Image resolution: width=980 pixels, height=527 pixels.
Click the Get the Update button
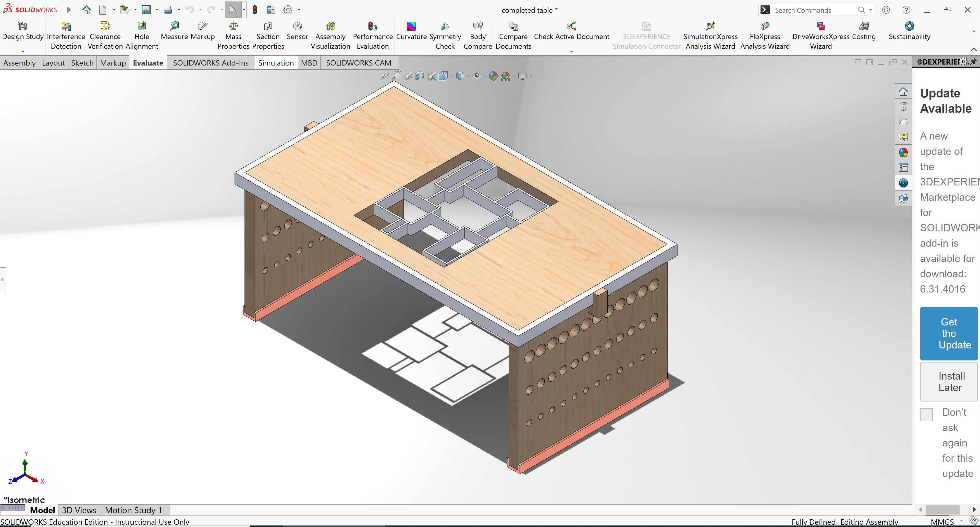pos(949,333)
